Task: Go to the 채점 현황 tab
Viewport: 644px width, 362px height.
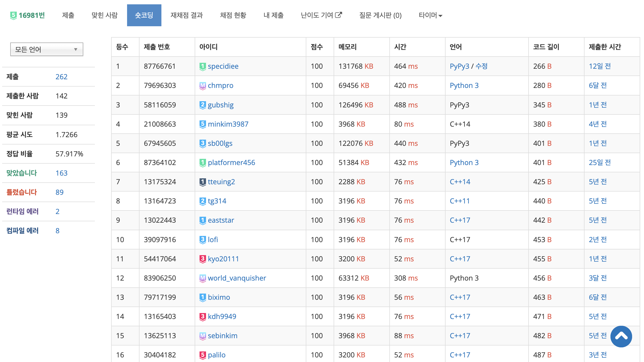Action: [233, 15]
